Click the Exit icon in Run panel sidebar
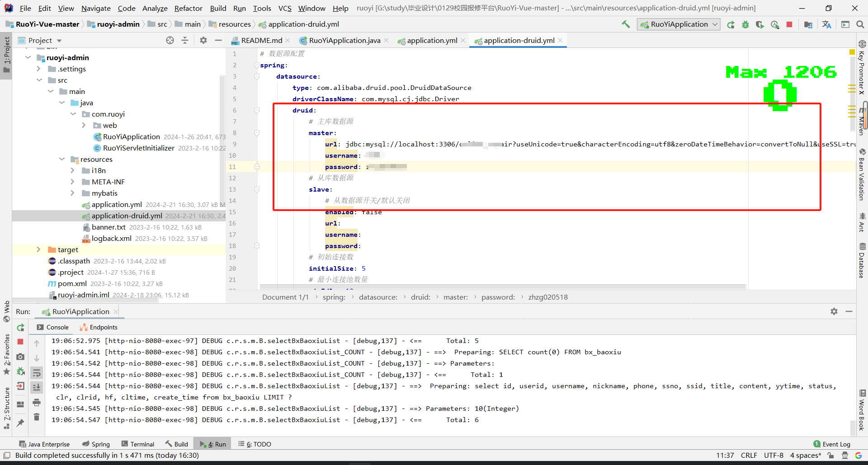The height and width of the screenshot is (465, 868). click(20, 386)
